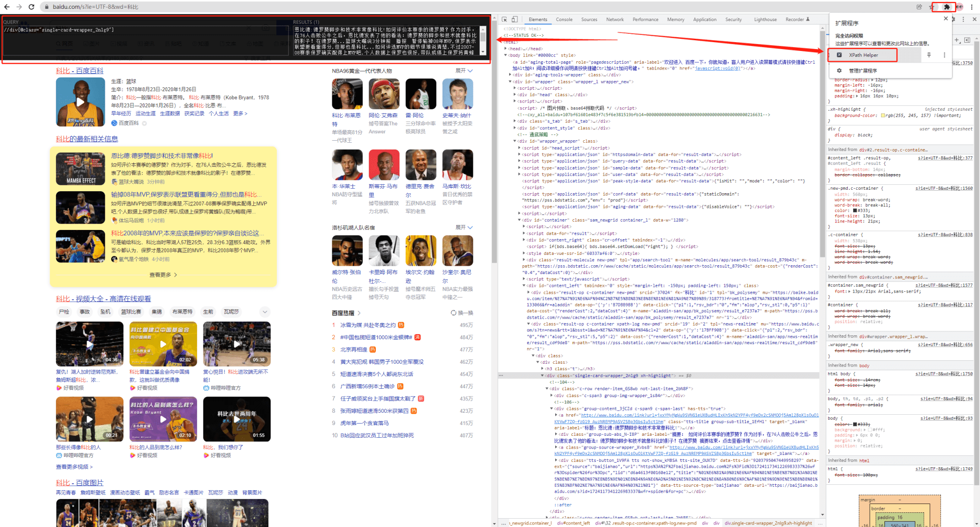Screen dimensions: 980x527
Task: Open 科比 - 视频大全 result link
Action: [103, 299]
